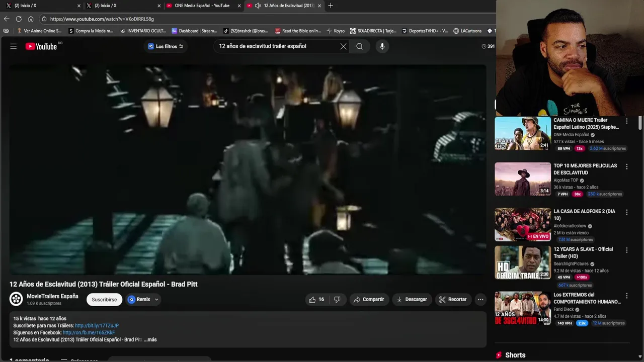Click the Suscribirse button
Image resolution: width=644 pixels, height=362 pixels.
(104, 299)
